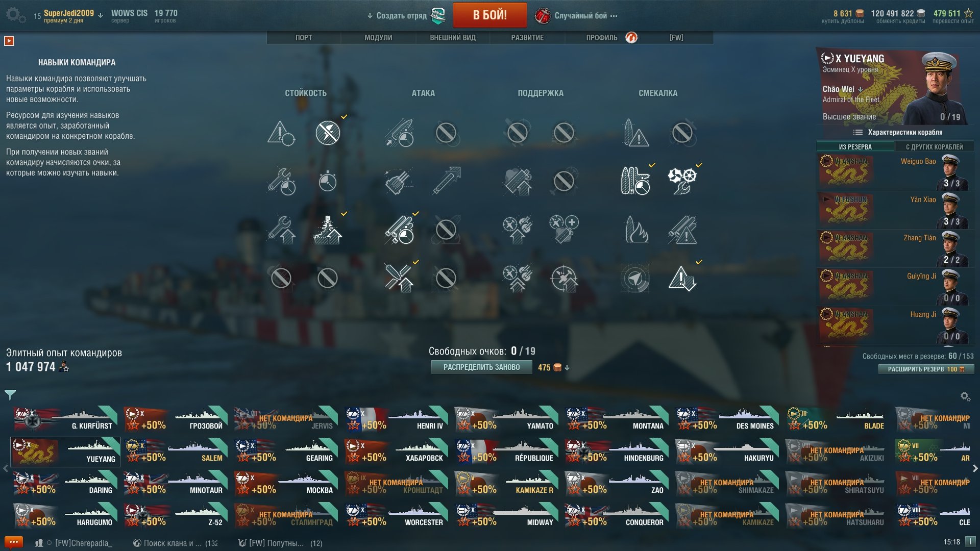Viewport: 980px width, 551px height.
Task: Expand the SuperJedi2009 account dropdown arrow
Action: coord(101,15)
